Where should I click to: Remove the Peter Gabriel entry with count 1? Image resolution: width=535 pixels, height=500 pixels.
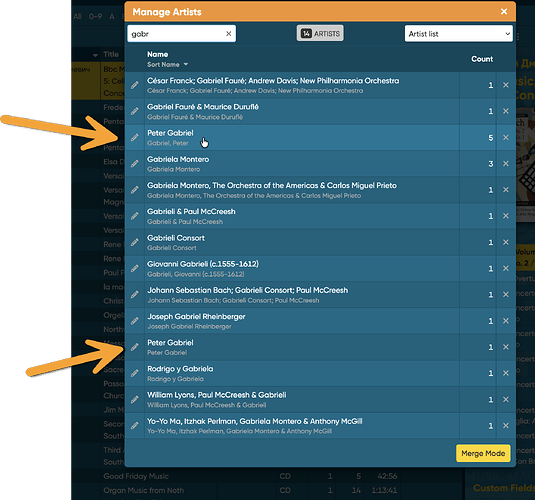pyautogui.click(x=506, y=347)
